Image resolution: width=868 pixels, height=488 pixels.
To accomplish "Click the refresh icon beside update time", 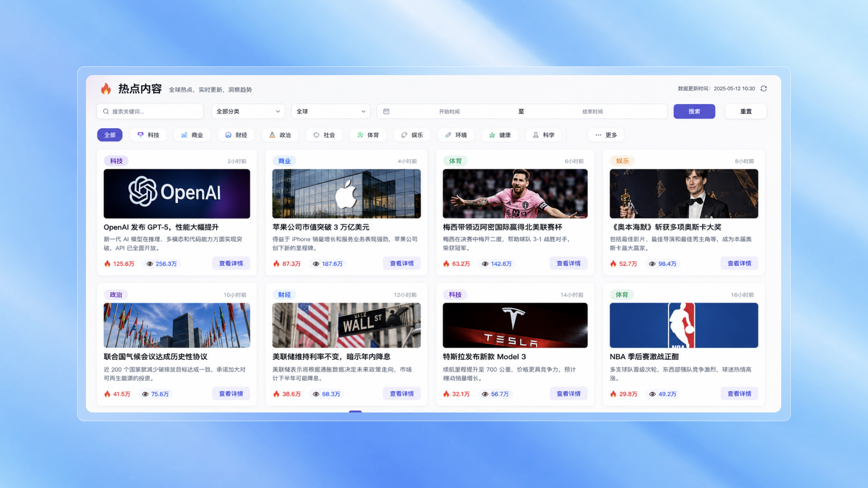I will tap(764, 89).
